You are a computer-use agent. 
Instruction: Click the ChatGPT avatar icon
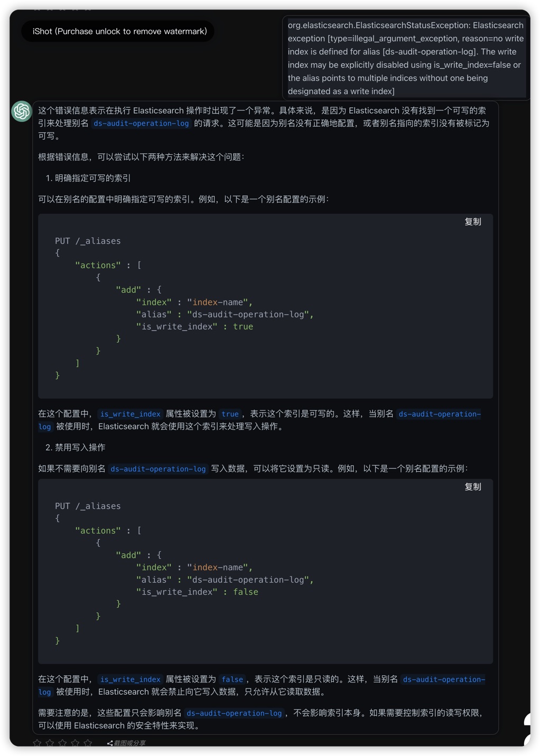point(22,111)
